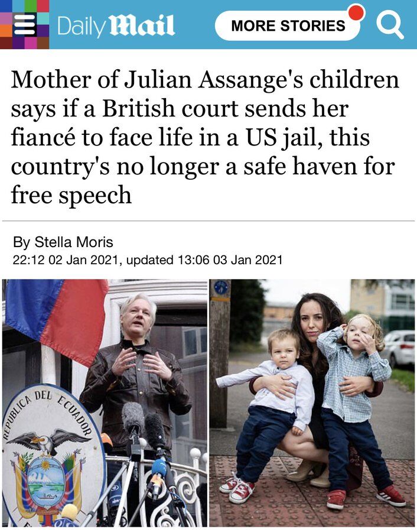
Task: Tap the colorful squares beside the menu icon
Action: click(24, 24)
